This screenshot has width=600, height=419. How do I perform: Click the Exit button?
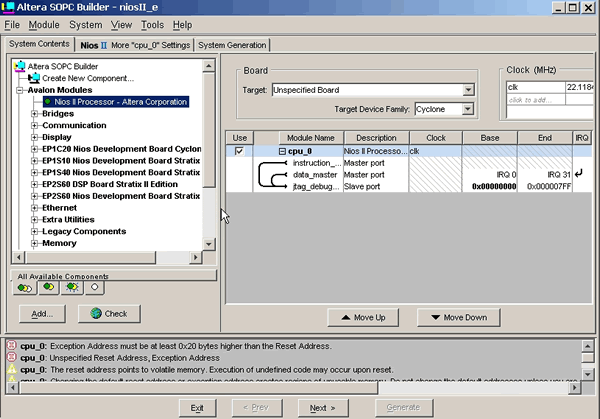coord(197,408)
